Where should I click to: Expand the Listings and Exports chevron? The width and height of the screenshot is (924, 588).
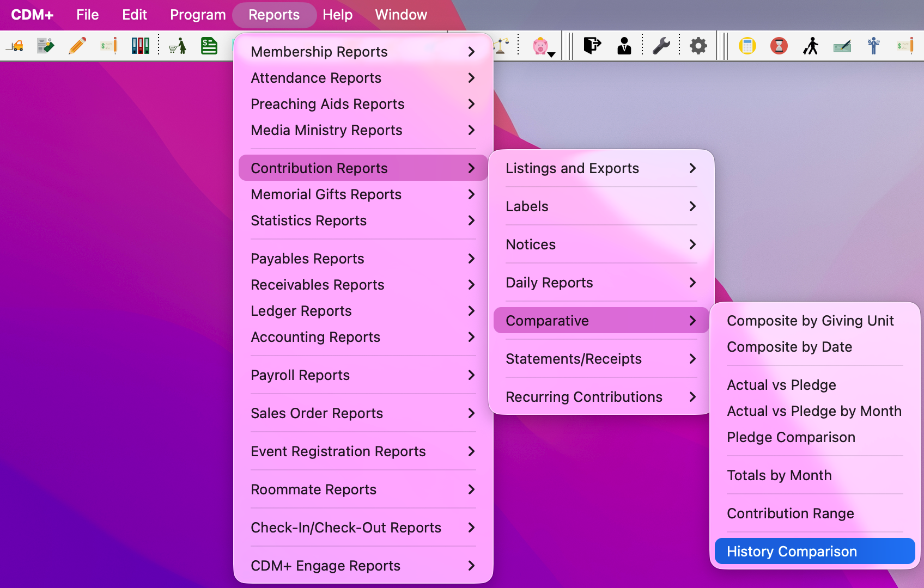click(x=692, y=168)
